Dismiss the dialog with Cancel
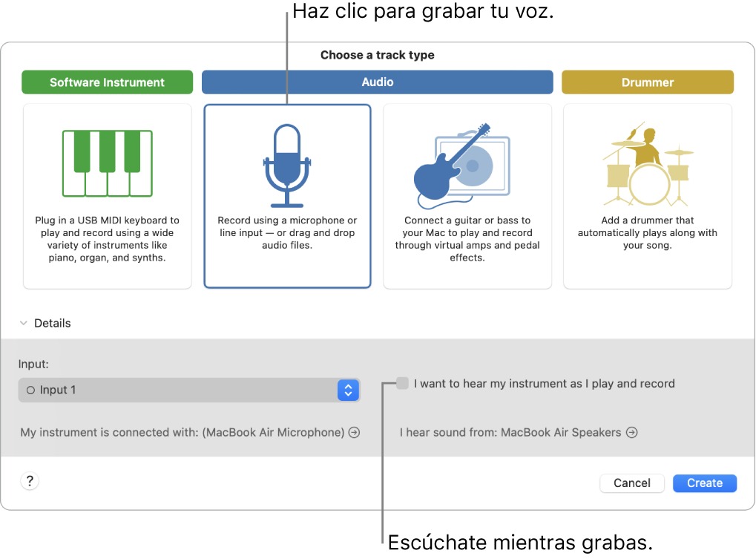Screen dimensions: 756x559 coord(631,483)
